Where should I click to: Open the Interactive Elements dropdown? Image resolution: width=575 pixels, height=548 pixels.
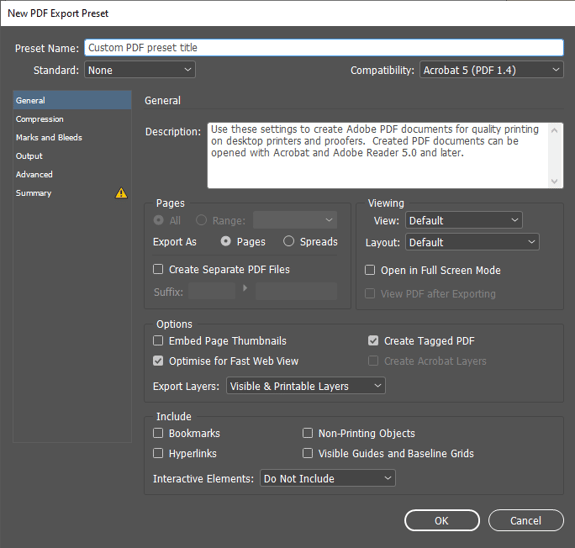click(328, 478)
